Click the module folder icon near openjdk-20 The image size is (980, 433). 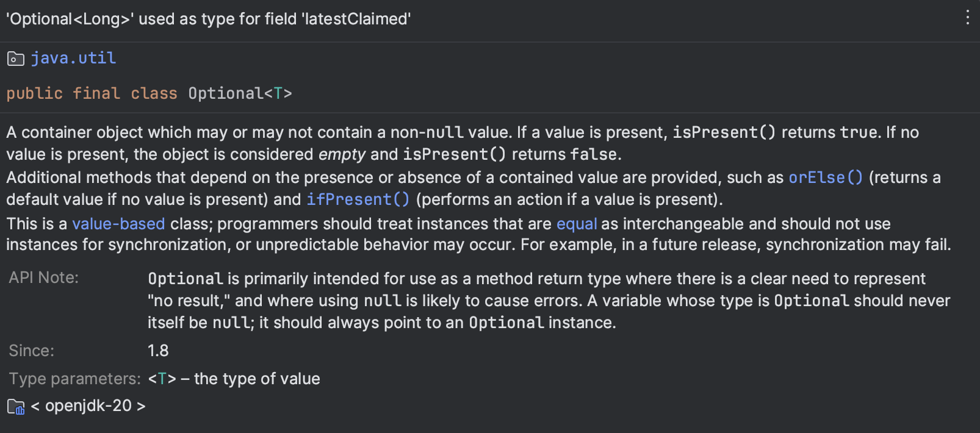15,406
